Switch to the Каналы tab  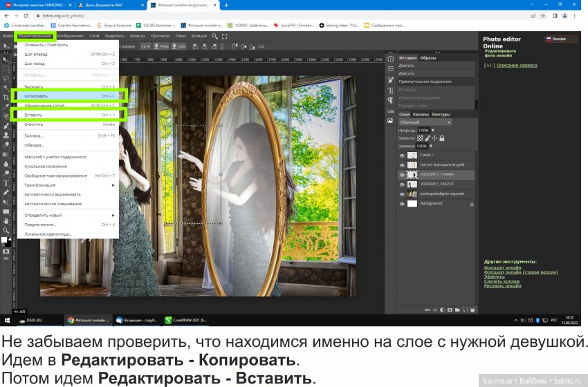coord(421,115)
